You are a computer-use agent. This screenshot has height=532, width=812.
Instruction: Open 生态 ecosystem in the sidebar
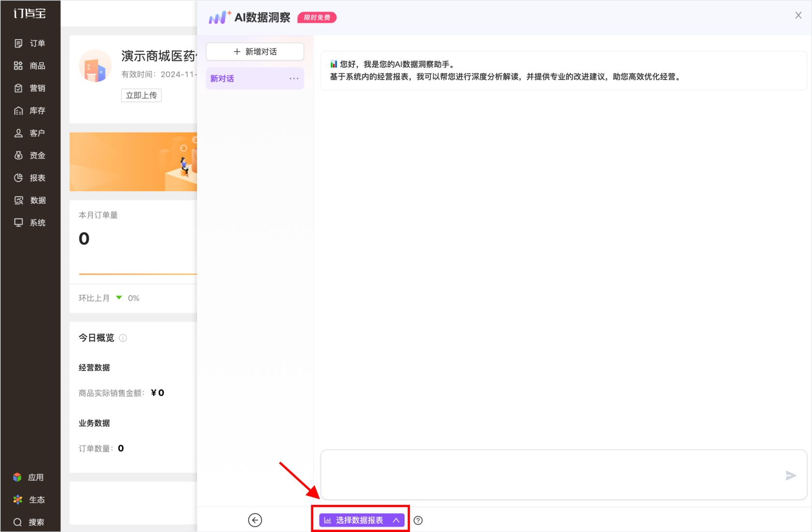29,500
